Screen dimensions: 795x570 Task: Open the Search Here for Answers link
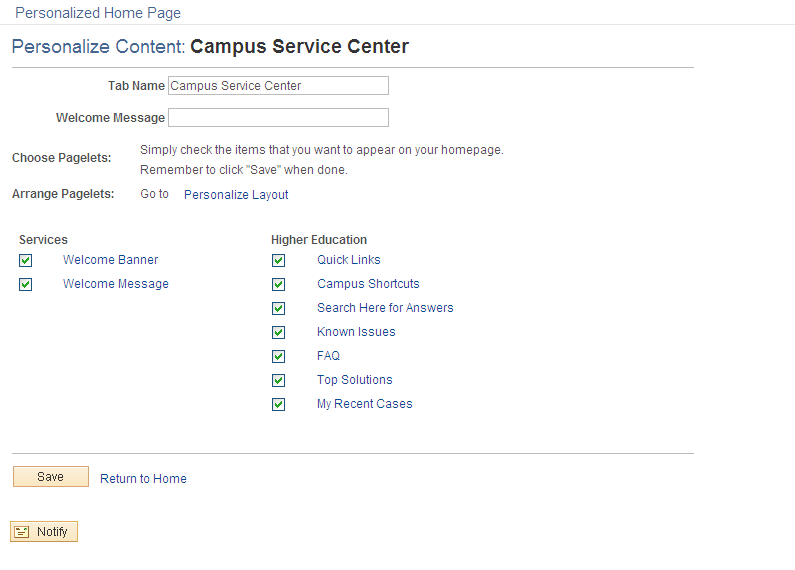pos(385,308)
